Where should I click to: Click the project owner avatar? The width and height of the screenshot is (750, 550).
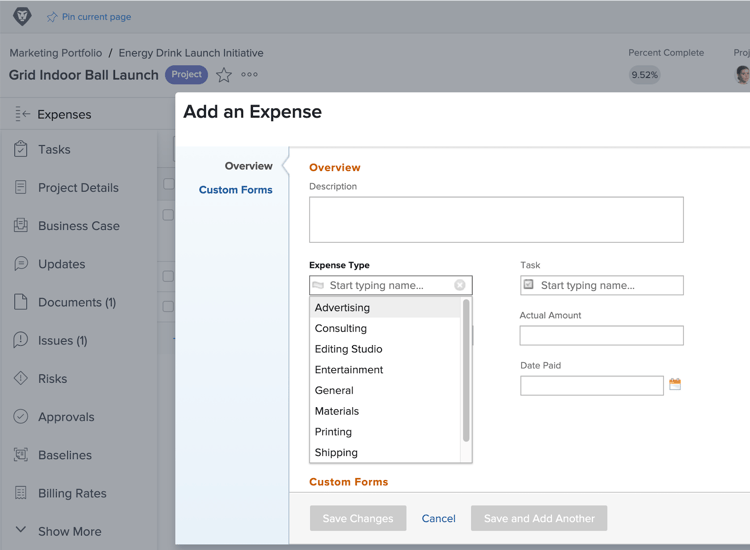[x=742, y=75]
